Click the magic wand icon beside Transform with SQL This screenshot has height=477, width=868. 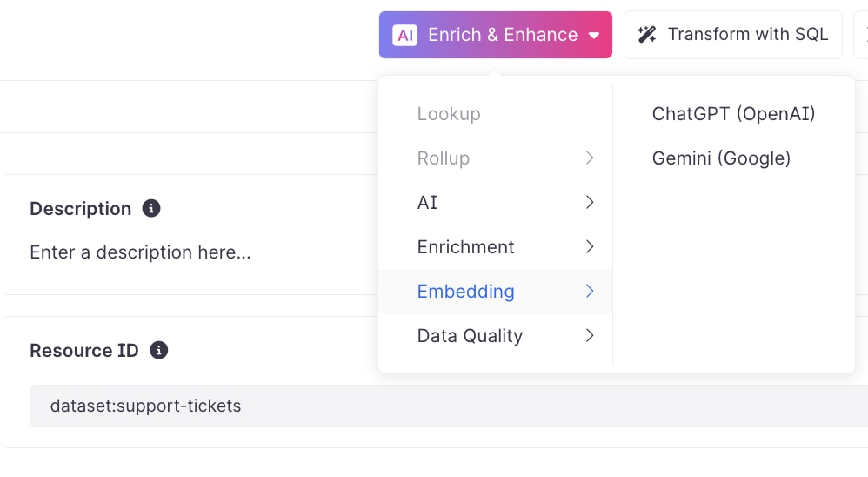tap(646, 34)
